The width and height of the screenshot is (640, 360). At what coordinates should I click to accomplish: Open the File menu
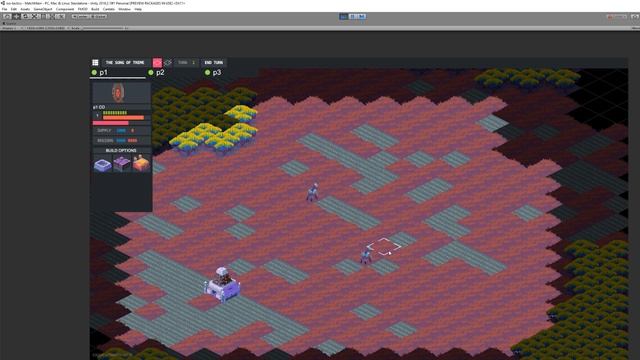[4, 9]
